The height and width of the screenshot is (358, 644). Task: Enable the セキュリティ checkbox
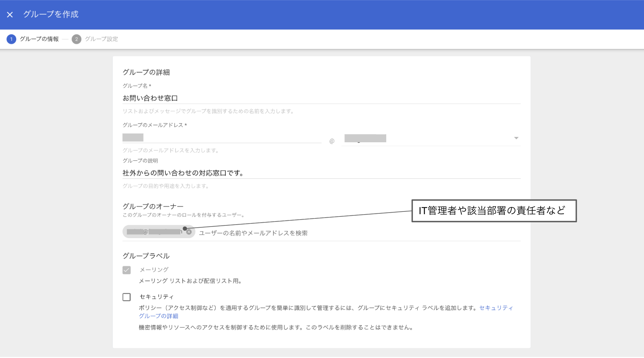(x=127, y=297)
